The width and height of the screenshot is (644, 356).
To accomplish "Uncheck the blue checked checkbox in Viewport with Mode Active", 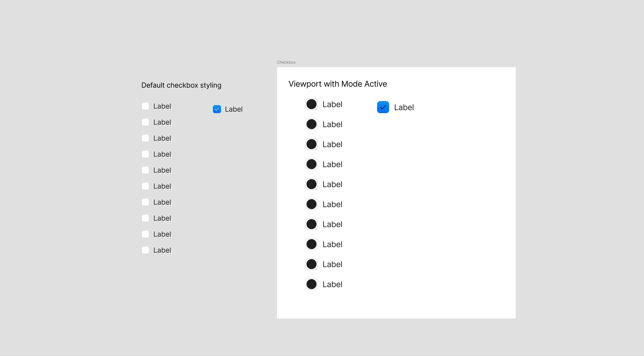I will coord(383,107).
